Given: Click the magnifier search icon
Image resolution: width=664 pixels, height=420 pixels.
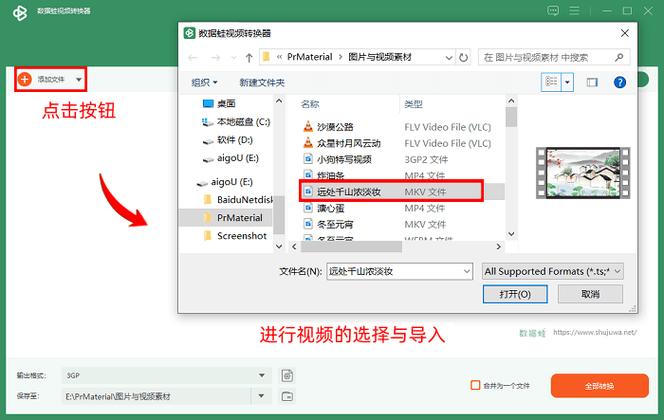Looking at the screenshot, I should pyautogui.click(x=619, y=57).
